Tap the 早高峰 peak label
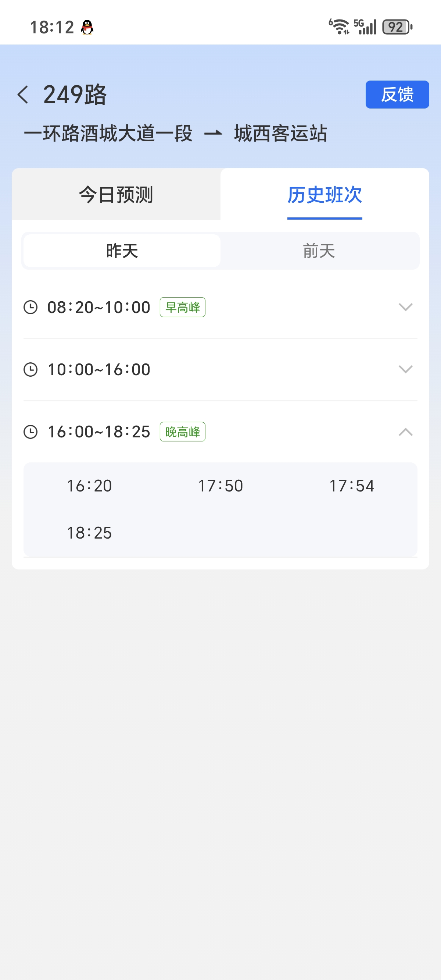Image resolution: width=441 pixels, height=980 pixels. point(183,307)
